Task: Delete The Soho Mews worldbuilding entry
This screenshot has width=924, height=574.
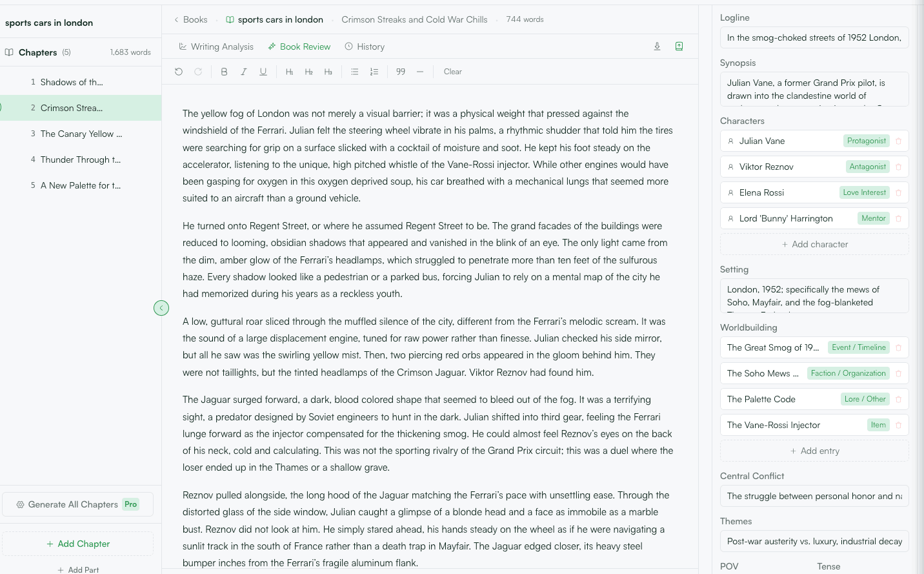Action: click(x=898, y=373)
